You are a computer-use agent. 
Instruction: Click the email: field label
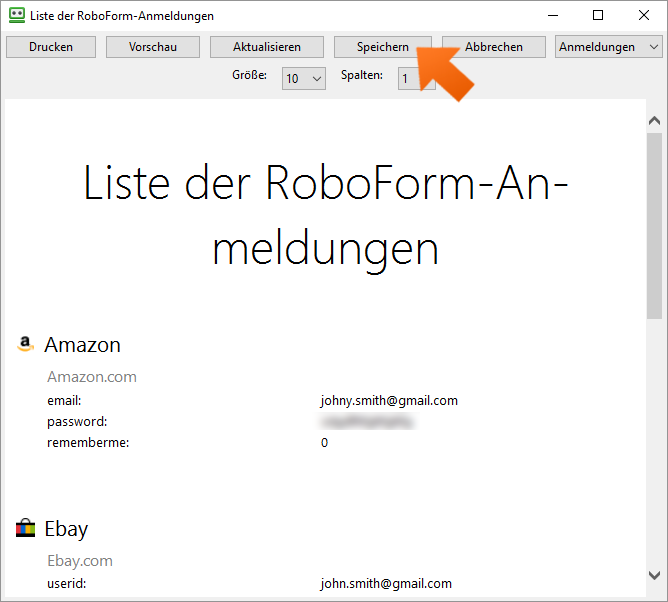point(64,401)
